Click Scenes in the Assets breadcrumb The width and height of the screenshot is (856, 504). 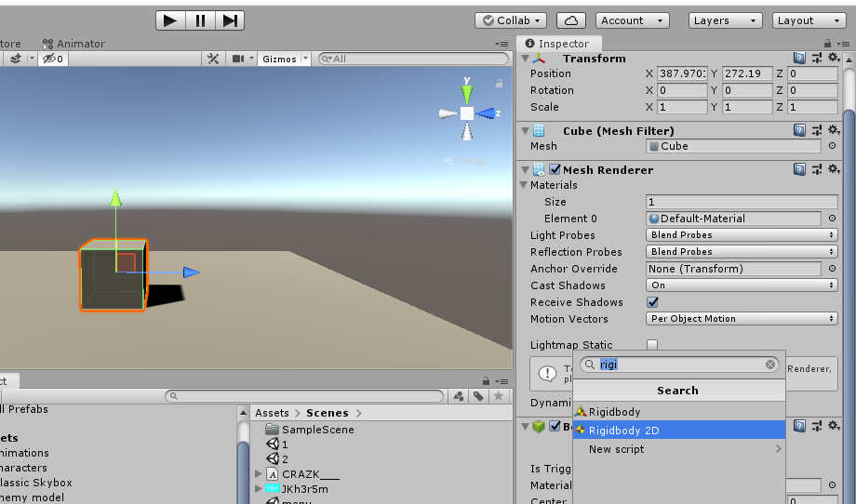click(x=327, y=413)
